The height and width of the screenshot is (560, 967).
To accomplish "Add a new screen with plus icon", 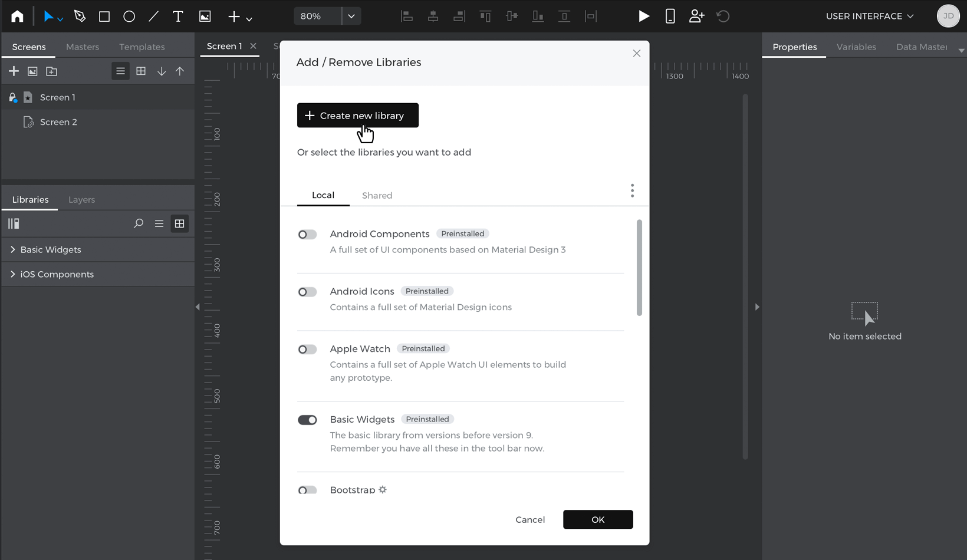I will (x=14, y=71).
